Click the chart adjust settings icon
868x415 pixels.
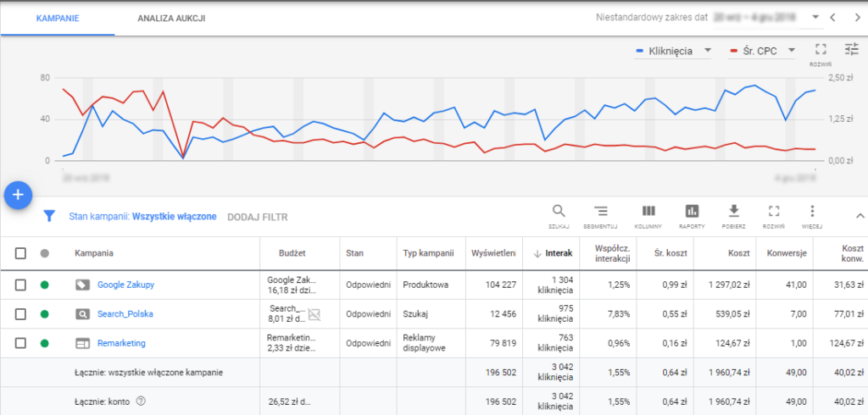(852, 50)
